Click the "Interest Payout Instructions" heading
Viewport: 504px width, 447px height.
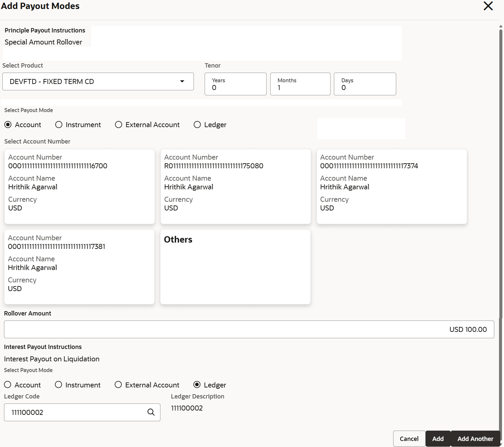click(x=43, y=347)
